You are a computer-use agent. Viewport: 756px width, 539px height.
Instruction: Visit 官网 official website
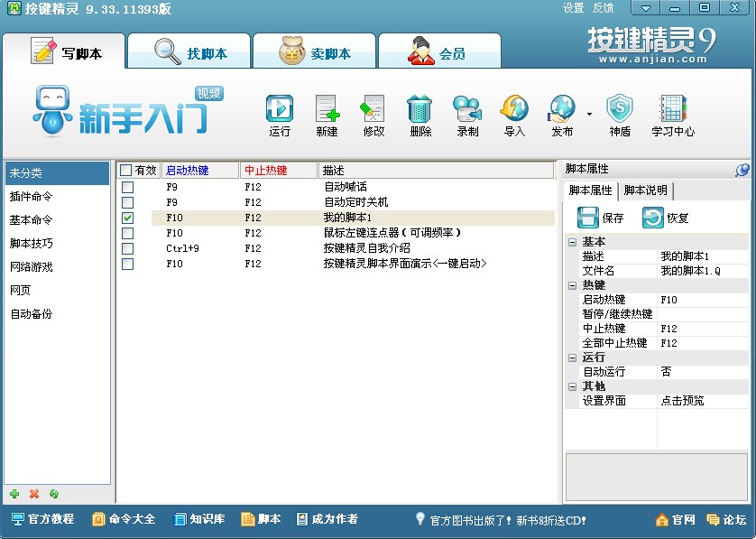click(676, 520)
